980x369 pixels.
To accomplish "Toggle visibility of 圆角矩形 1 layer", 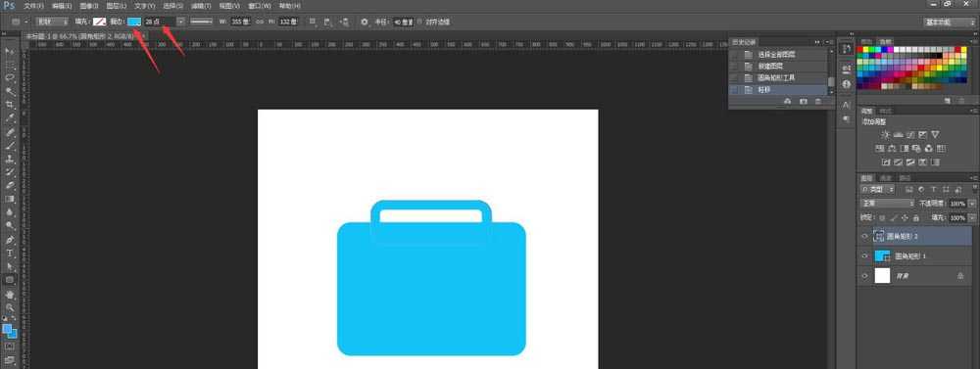I will pyautogui.click(x=865, y=256).
